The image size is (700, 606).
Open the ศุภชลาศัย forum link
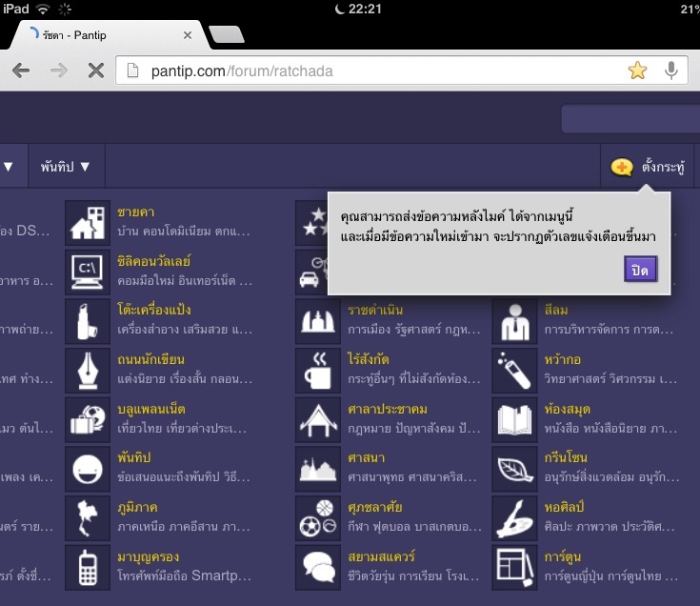(375, 507)
